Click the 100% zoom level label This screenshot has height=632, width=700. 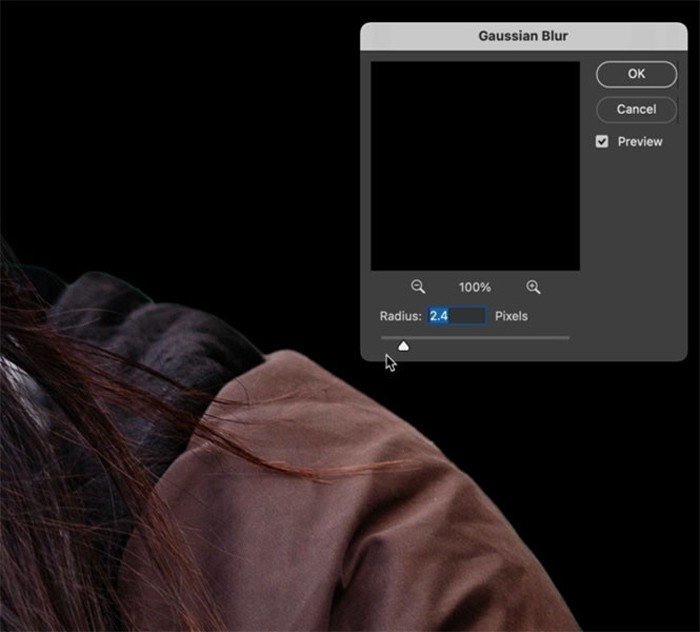tap(475, 287)
